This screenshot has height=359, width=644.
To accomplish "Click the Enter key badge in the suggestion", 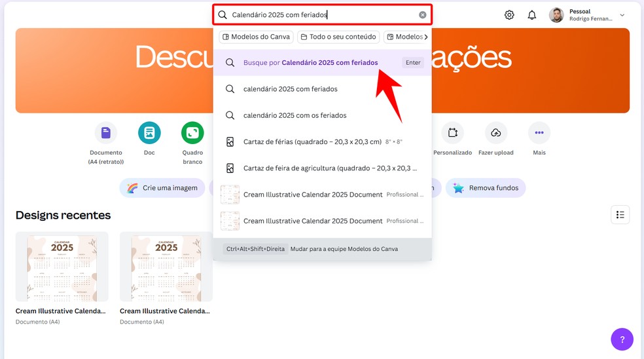I will [413, 62].
